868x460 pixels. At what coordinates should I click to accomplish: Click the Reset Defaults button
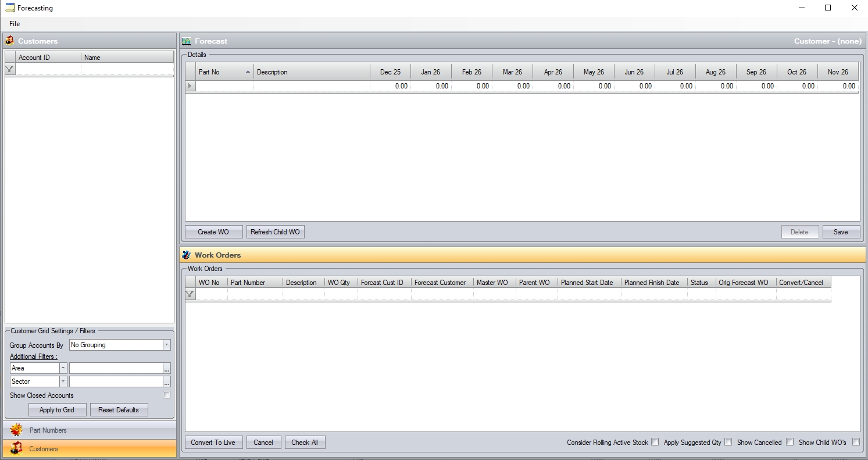click(119, 410)
